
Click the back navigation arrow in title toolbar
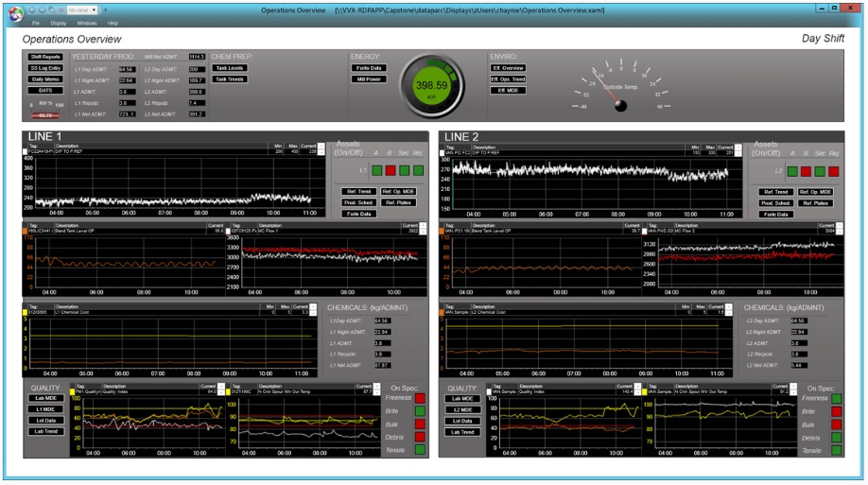coord(32,10)
